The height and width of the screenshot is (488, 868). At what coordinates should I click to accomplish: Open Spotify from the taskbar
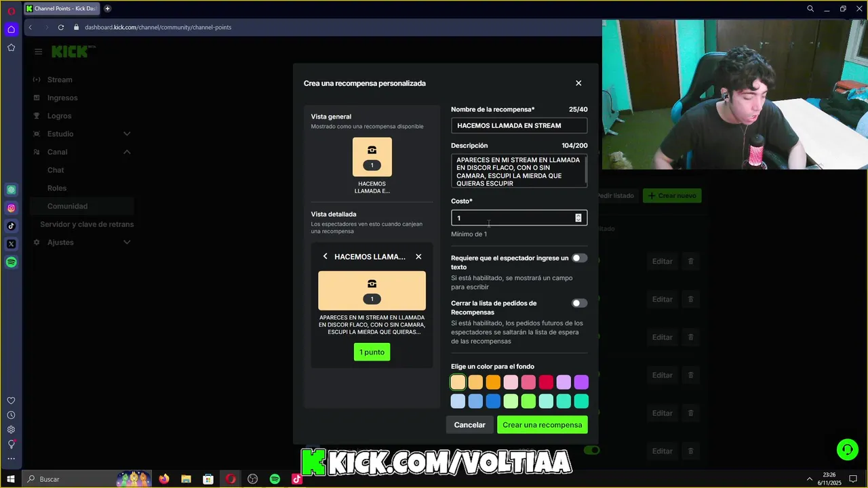click(275, 479)
